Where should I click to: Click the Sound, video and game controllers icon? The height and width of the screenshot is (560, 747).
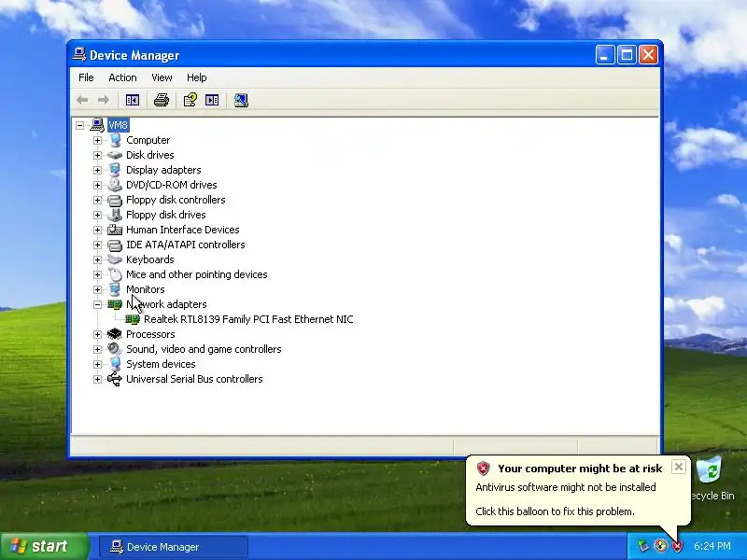pyautogui.click(x=115, y=349)
